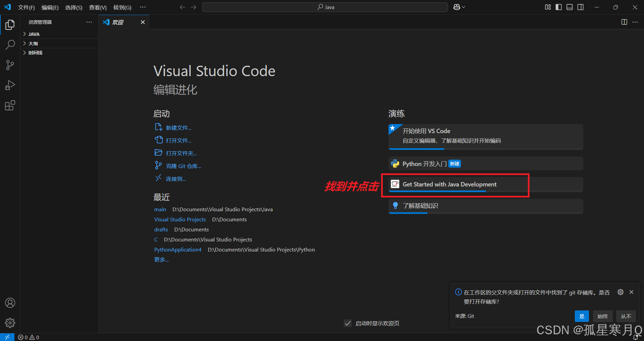Screen dimensions: 644x341
Task: Click Customize Layout icon in title bar
Action: (x=548, y=7)
